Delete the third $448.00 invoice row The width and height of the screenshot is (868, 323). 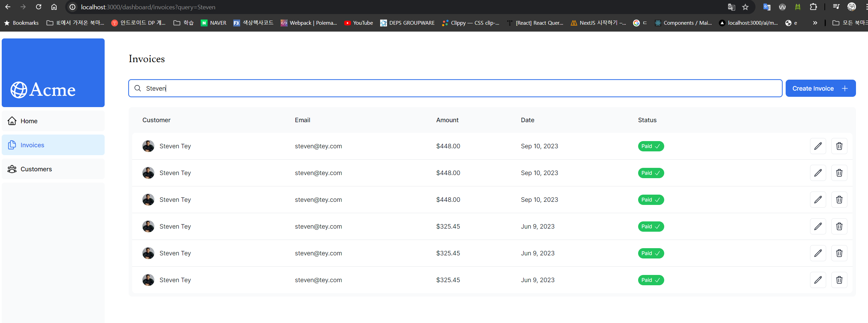pyautogui.click(x=839, y=200)
